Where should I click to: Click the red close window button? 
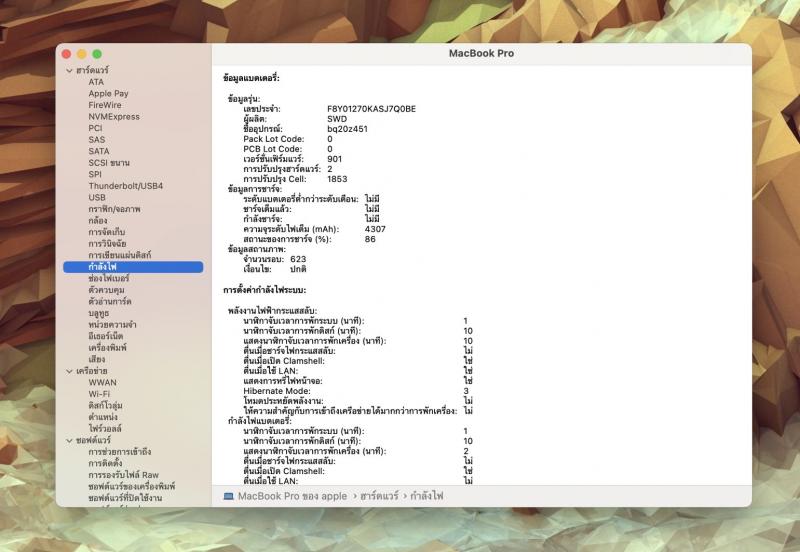(x=66, y=54)
